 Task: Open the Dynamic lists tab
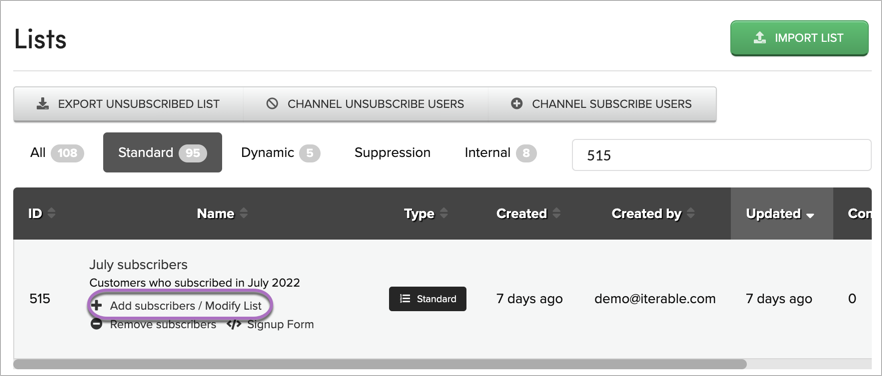coord(280,153)
